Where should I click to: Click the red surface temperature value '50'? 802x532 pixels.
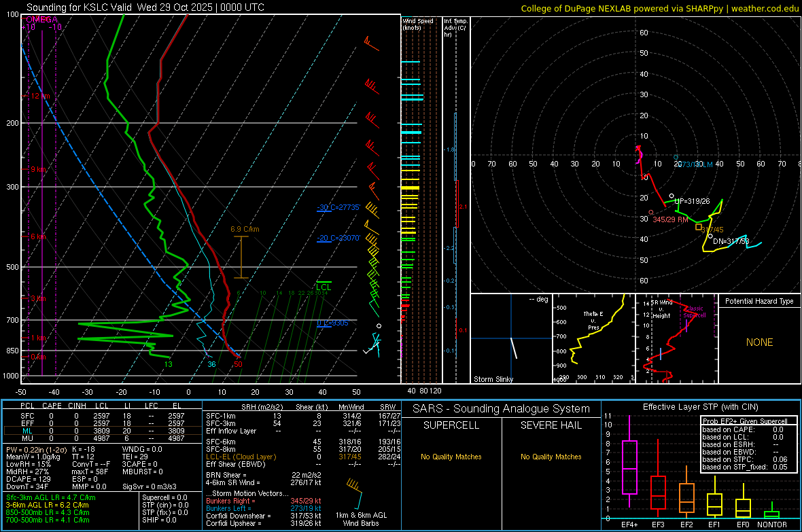click(238, 364)
